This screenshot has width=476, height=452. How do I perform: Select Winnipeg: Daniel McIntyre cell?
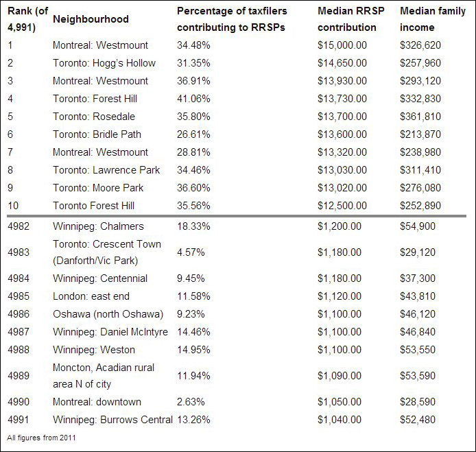(x=110, y=332)
